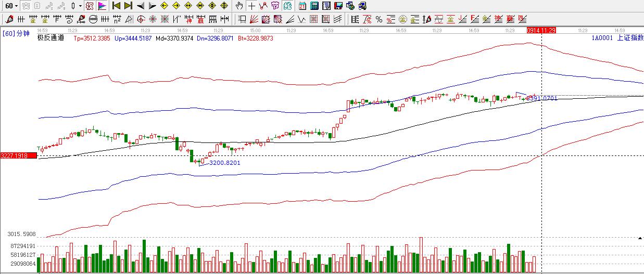The height and width of the screenshot is (274, 644).
Task: Open the 60-minute period dropdown
Action: [x=11, y=6]
